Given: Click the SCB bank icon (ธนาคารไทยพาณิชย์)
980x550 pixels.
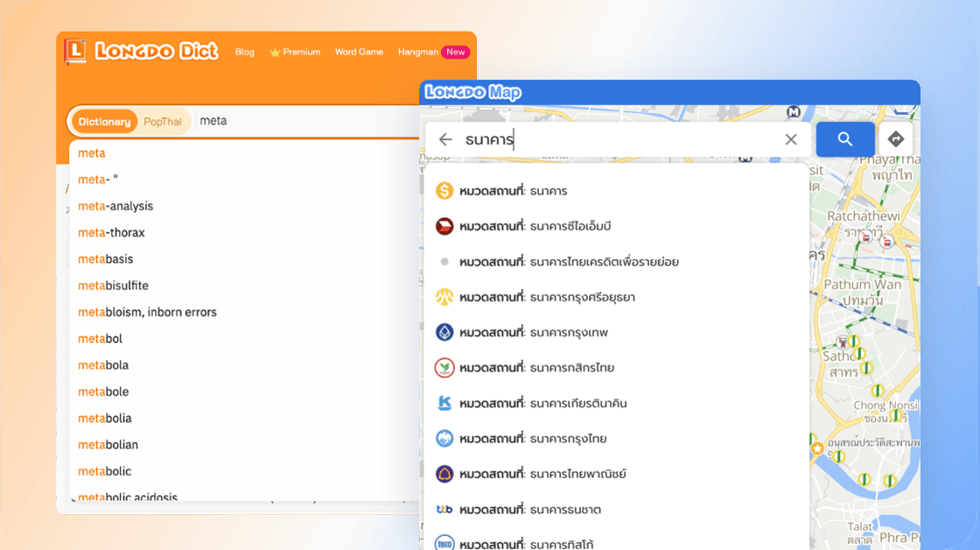Looking at the screenshot, I should click(x=444, y=474).
